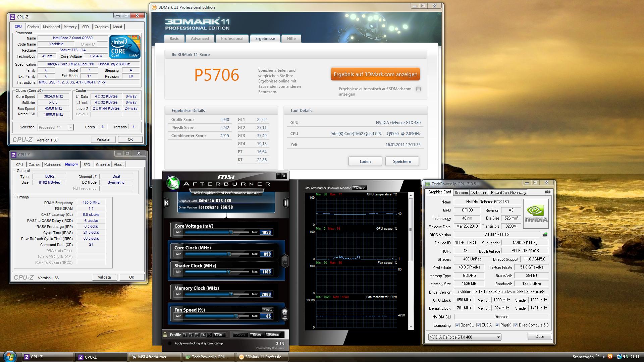Open Afterburner info panel via i icon
The width and height of the screenshot is (644, 362).
pyautogui.click(x=286, y=203)
